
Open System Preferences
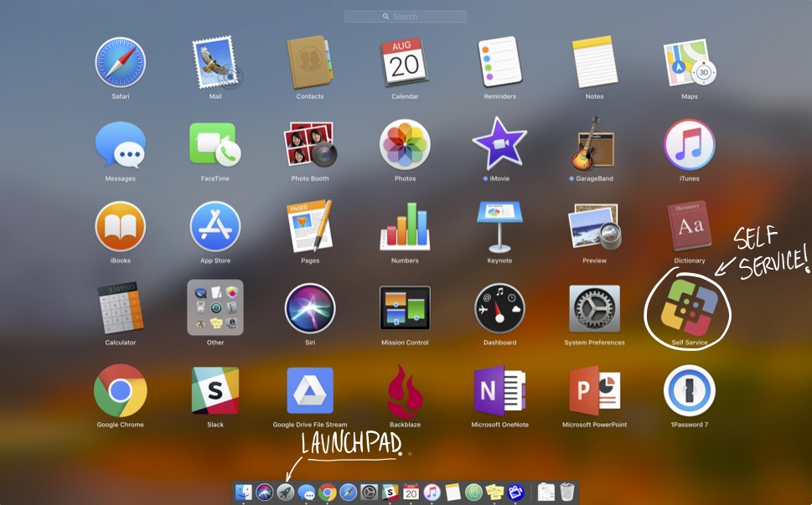click(x=593, y=310)
